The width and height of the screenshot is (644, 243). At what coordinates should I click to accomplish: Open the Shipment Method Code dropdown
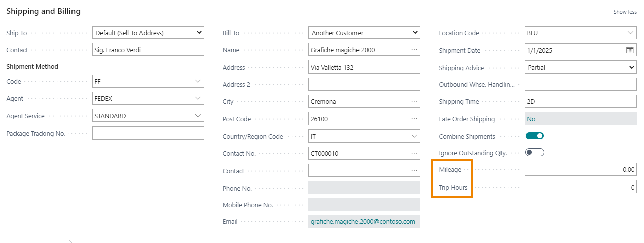[x=198, y=81]
